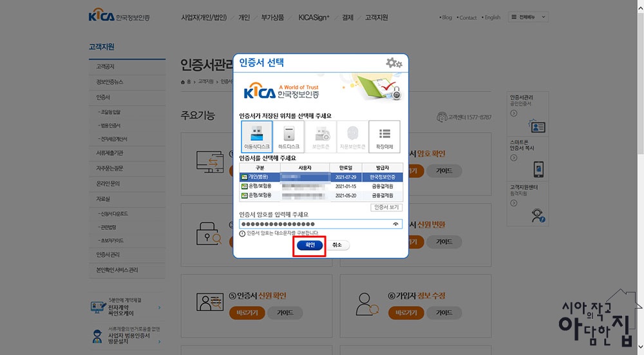The width and height of the screenshot is (644, 355).
Task: Select certificate expiring 2021-05-20
Action: (321, 196)
